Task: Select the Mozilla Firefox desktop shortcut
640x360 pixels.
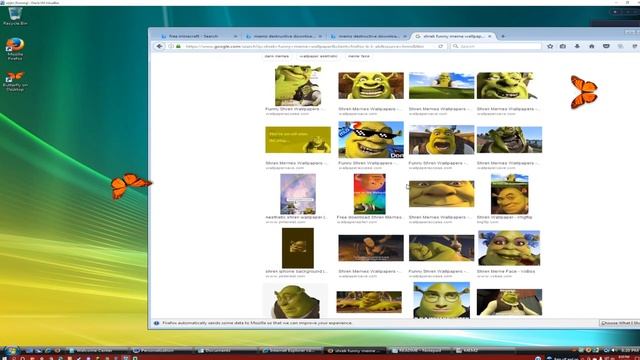Action: click(15, 49)
